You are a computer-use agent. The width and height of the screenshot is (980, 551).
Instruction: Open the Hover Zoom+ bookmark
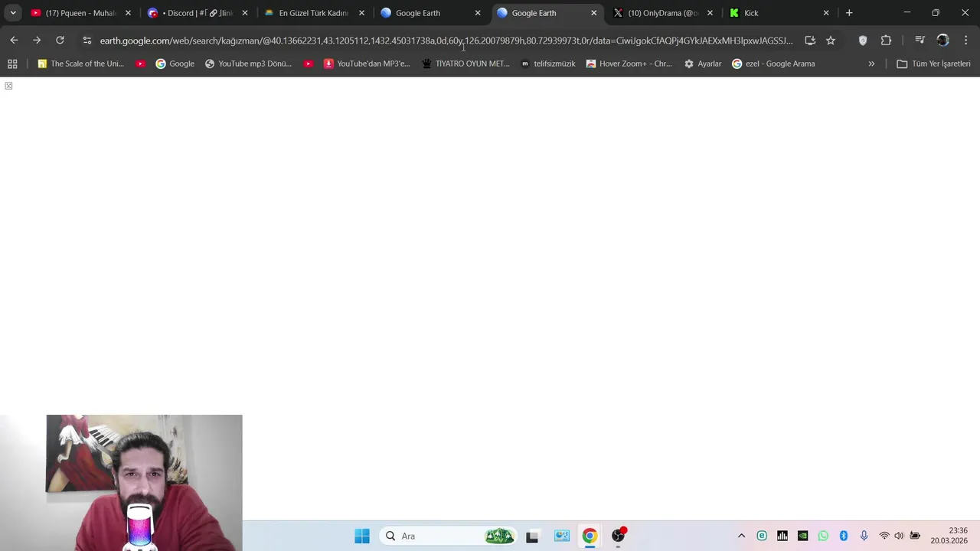click(629, 64)
